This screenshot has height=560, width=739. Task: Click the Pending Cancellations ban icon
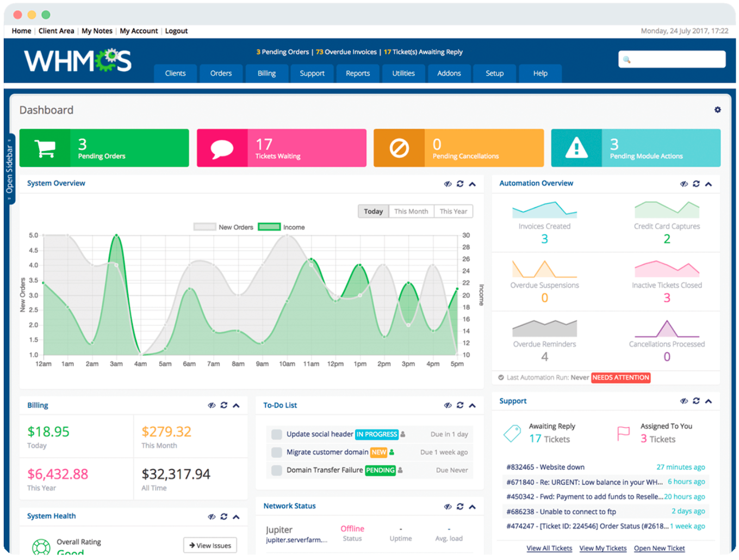point(399,148)
